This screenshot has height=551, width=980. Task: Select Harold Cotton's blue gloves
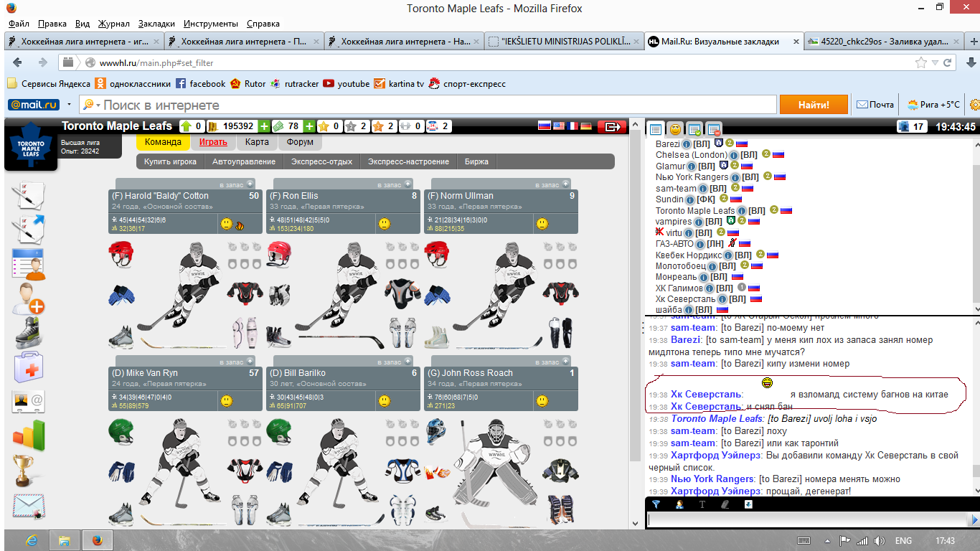[121, 294]
